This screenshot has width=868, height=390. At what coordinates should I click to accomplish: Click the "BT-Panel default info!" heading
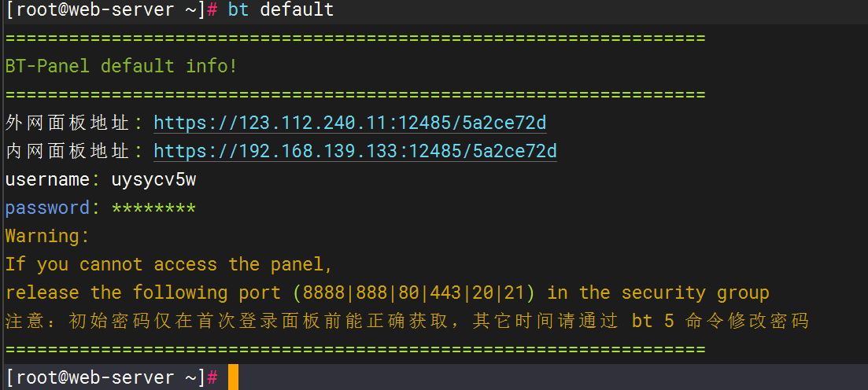tap(121, 66)
